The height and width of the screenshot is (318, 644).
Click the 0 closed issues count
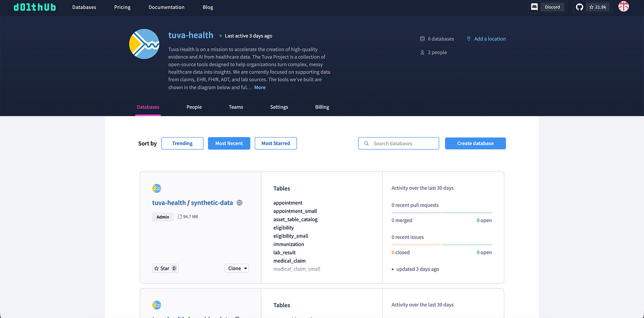(401, 253)
